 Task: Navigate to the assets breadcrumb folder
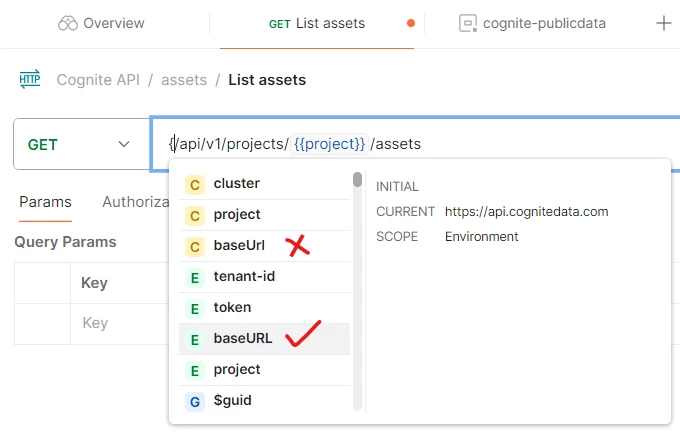[x=184, y=80]
